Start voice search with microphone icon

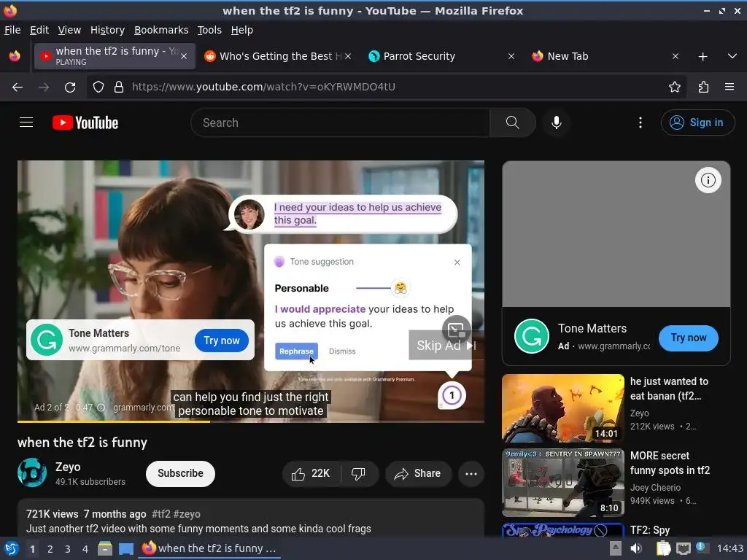556,122
